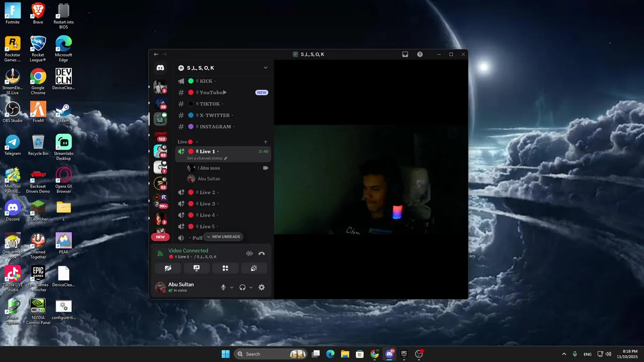Open Telegram desktop shortcut
Viewport: 644px width, 362px height.
[x=13, y=145]
